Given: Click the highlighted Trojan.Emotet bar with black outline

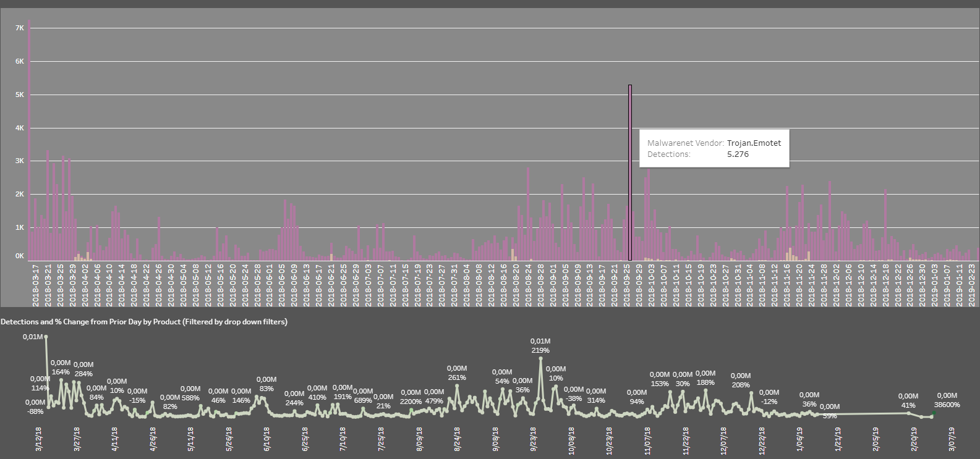Looking at the screenshot, I should point(630,173).
